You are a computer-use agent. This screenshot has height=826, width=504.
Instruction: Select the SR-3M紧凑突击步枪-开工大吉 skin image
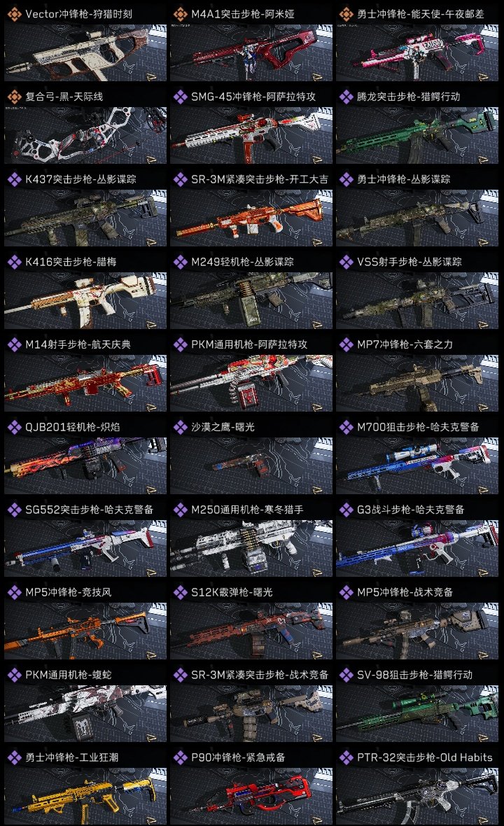pos(251,218)
